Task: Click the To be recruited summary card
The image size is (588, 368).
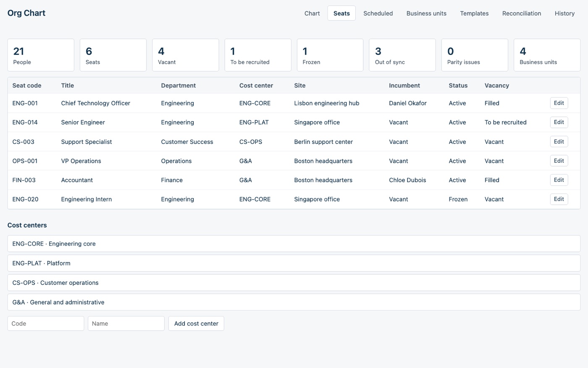Action: (x=258, y=55)
